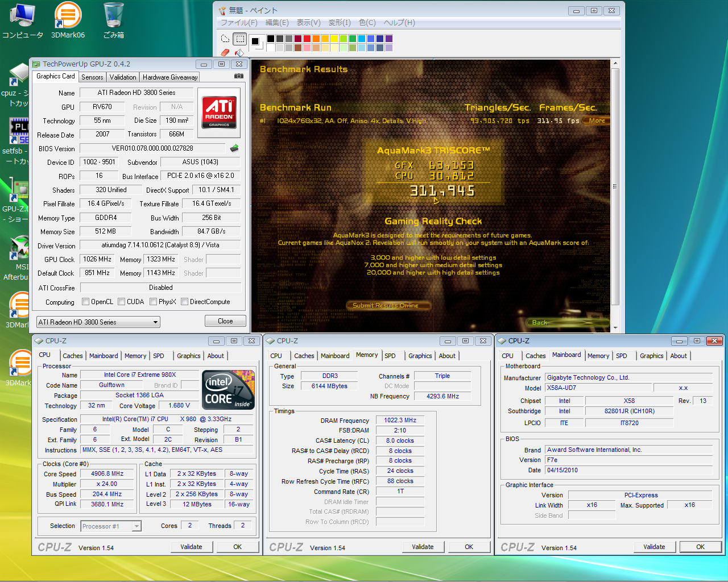The height and width of the screenshot is (582, 728).
Task: Click the Paint canvas vertical scrollbar track
Action: pyautogui.click(x=615, y=196)
